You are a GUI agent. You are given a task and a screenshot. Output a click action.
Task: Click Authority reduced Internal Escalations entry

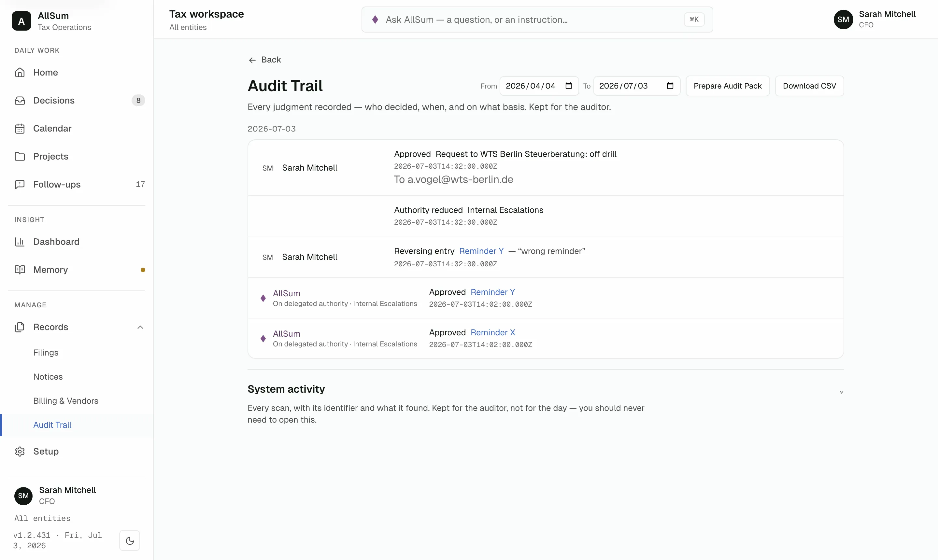(x=546, y=216)
